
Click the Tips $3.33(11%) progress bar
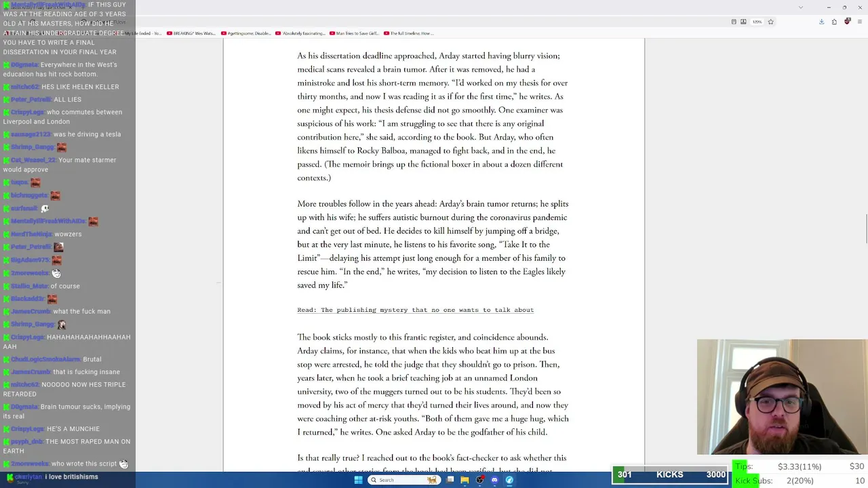[x=800, y=466]
